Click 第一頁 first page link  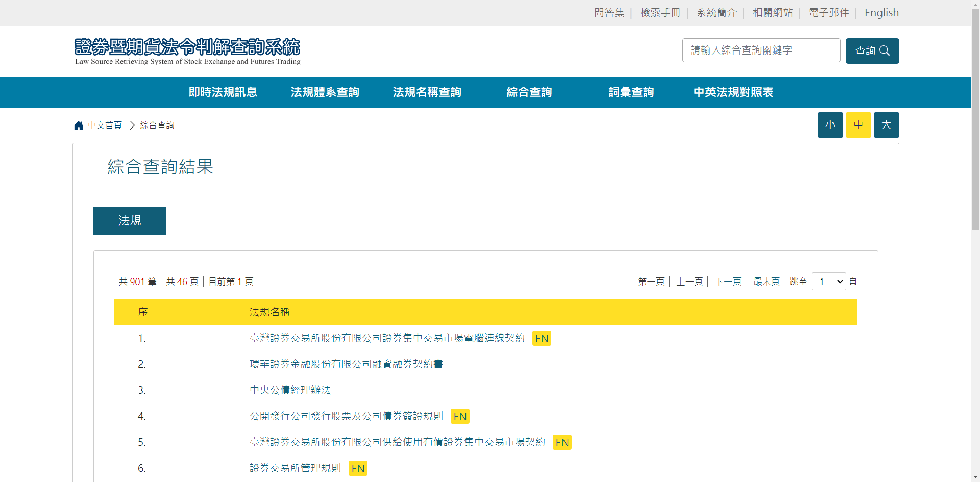[651, 282]
